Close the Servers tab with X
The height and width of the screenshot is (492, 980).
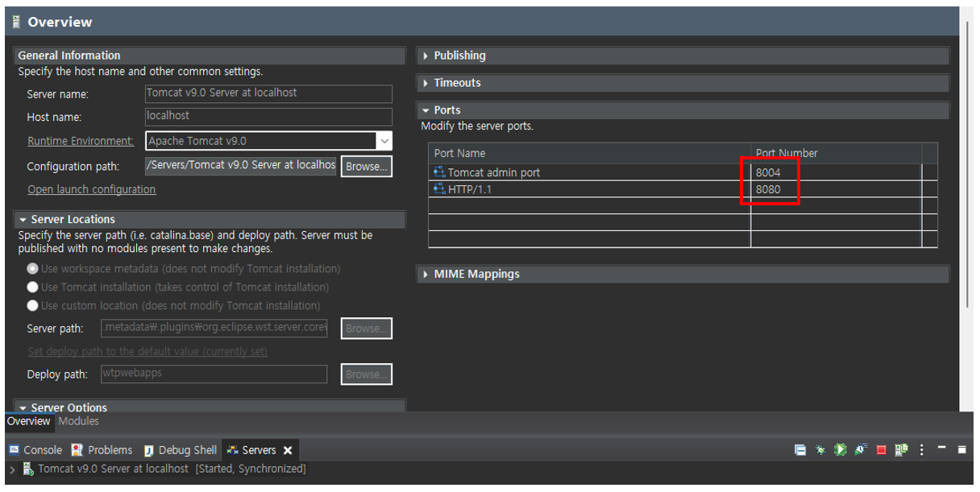point(288,450)
